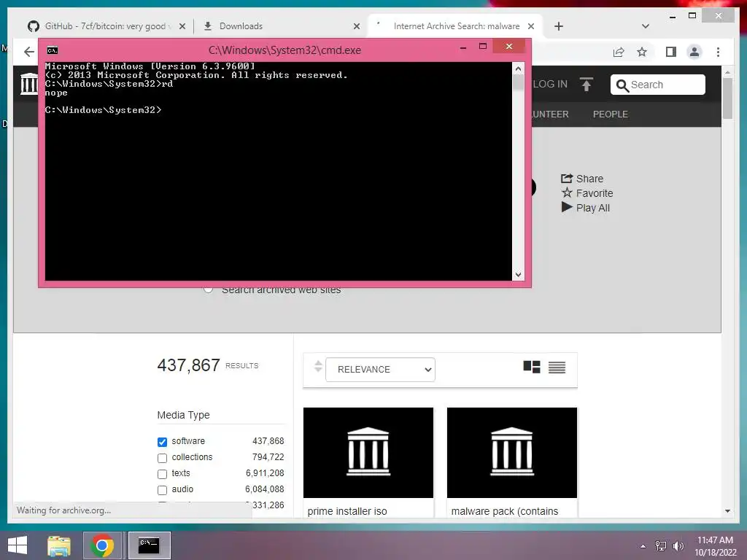This screenshot has height=560, width=747.
Task: Open File Explorer from taskbar
Action: coord(59,545)
